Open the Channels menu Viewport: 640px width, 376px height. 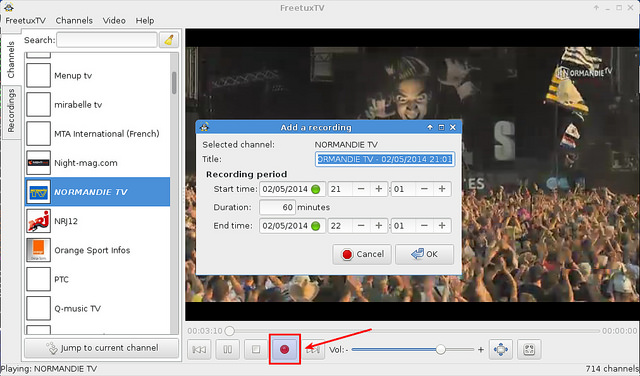coord(74,20)
